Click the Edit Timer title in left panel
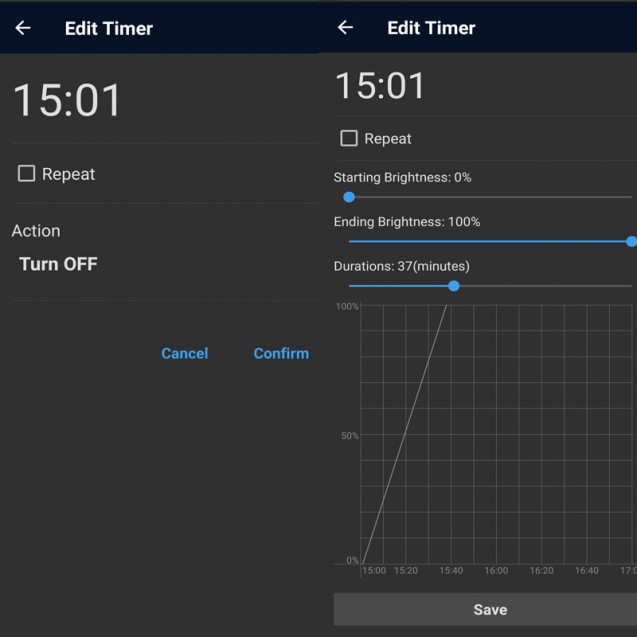The image size is (637, 637). pyautogui.click(x=109, y=28)
